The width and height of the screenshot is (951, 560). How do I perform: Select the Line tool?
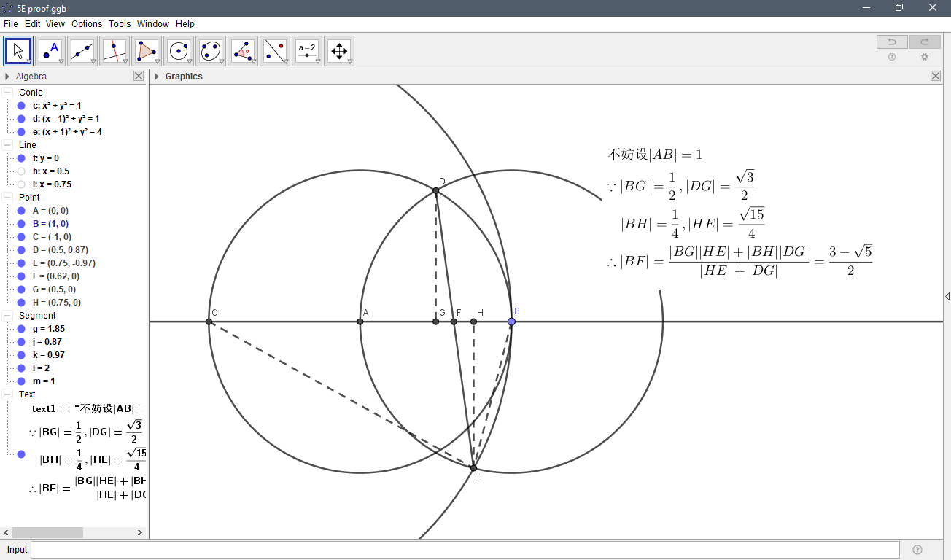83,50
